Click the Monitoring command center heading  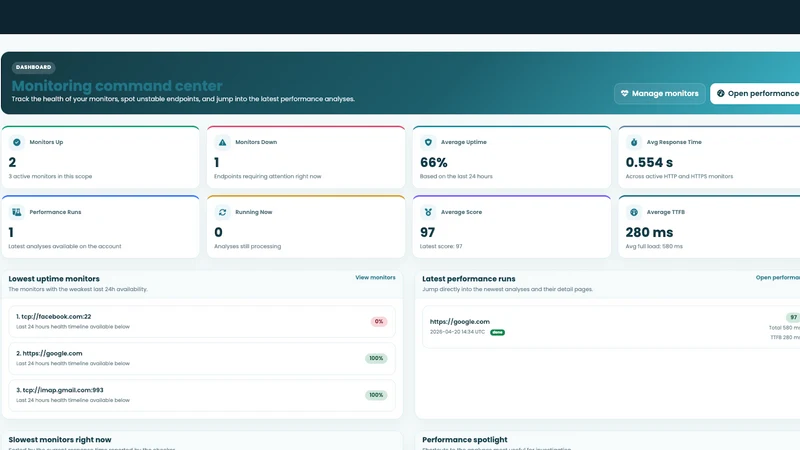click(117, 86)
